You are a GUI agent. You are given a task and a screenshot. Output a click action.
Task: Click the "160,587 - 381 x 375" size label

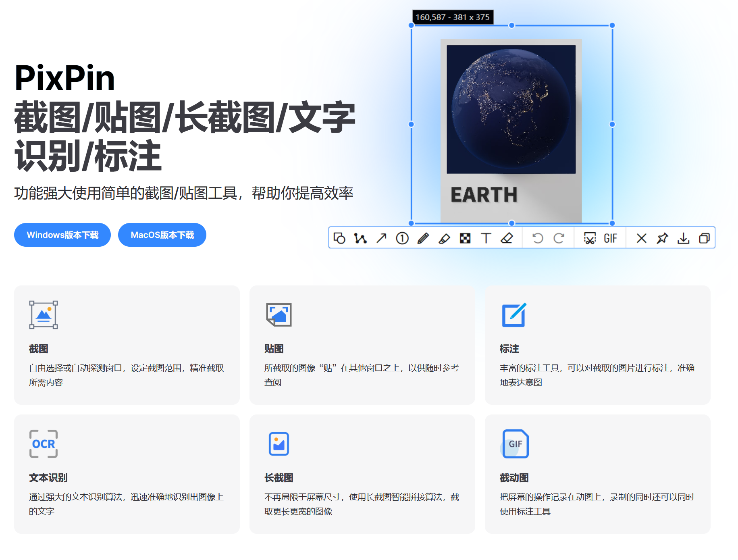tap(453, 17)
